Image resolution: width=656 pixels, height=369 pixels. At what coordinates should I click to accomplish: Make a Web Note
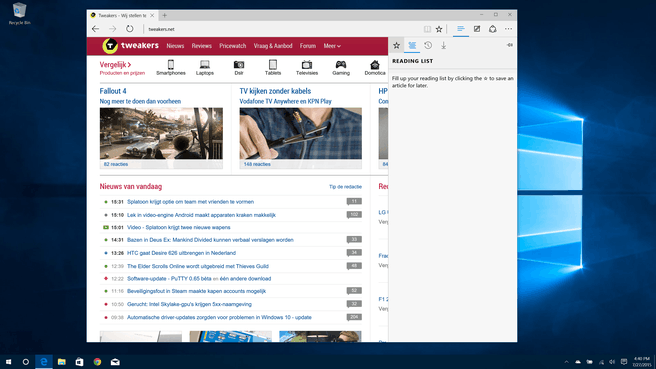(x=477, y=29)
